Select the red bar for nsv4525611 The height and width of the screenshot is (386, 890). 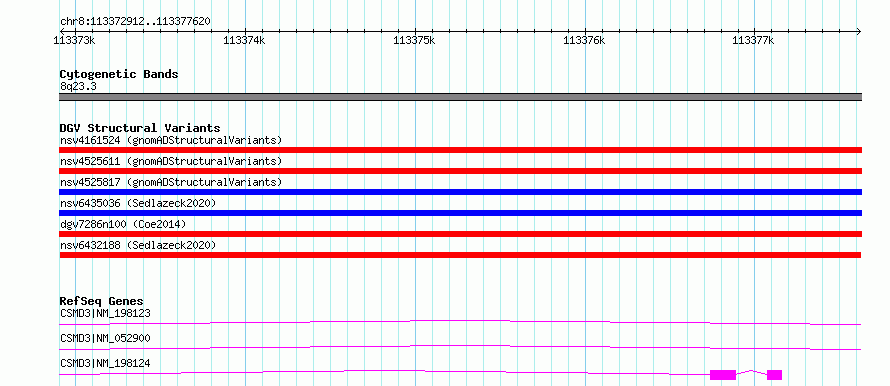click(460, 171)
